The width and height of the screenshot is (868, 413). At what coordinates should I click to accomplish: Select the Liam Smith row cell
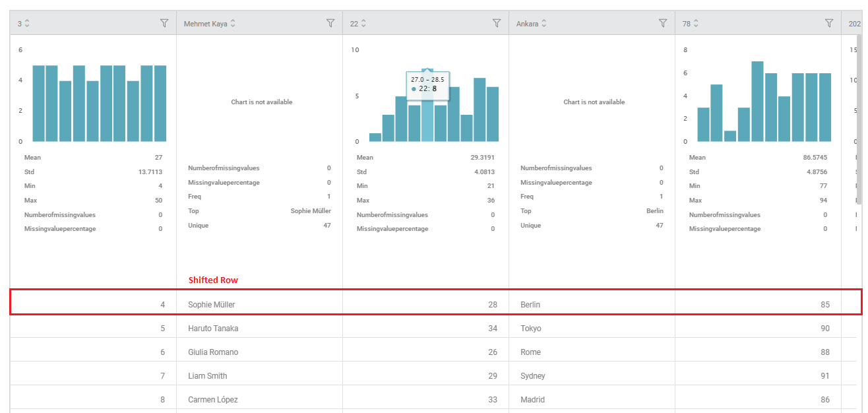pos(207,376)
